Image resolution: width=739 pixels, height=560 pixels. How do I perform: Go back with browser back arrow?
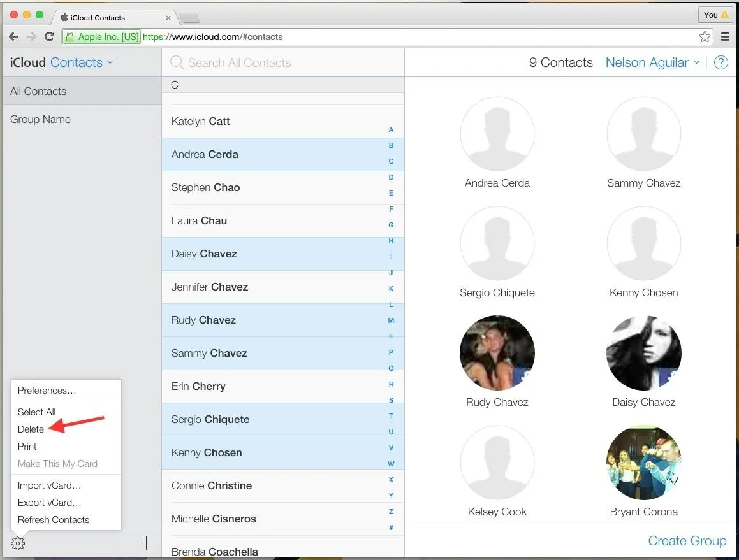coord(13,37)
